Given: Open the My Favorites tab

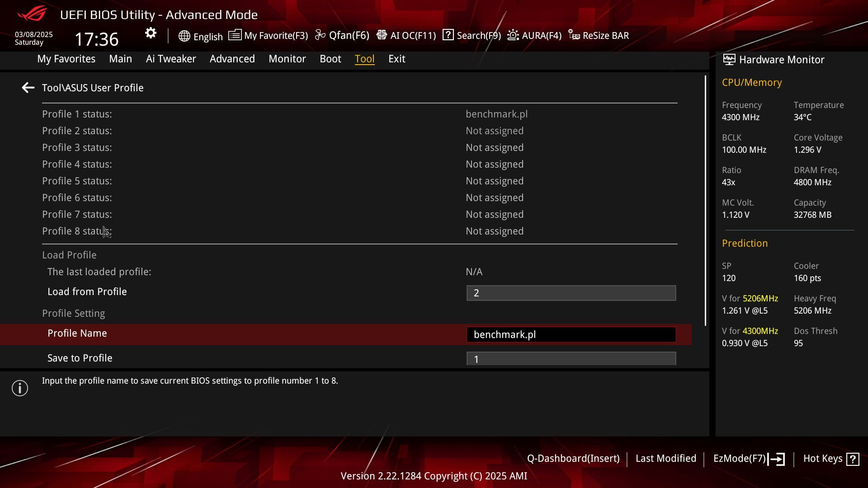Looking at the screenshot, I should (66, 59).
